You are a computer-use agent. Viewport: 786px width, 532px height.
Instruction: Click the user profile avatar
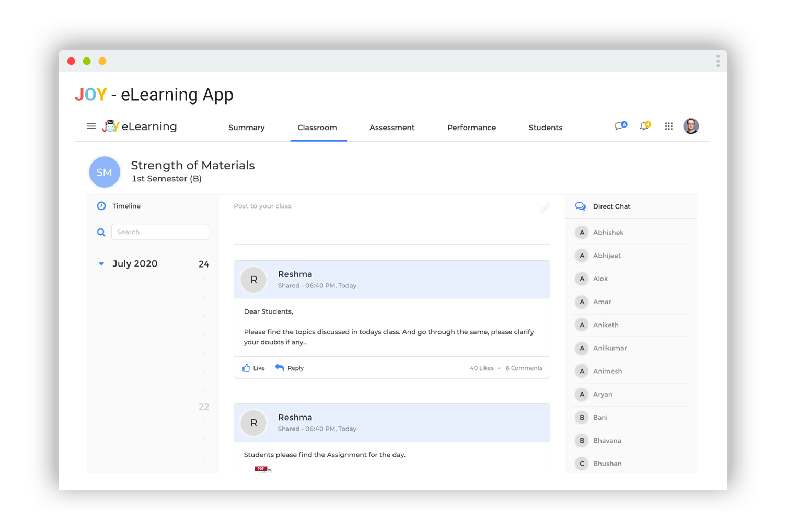tap(691, 126)
